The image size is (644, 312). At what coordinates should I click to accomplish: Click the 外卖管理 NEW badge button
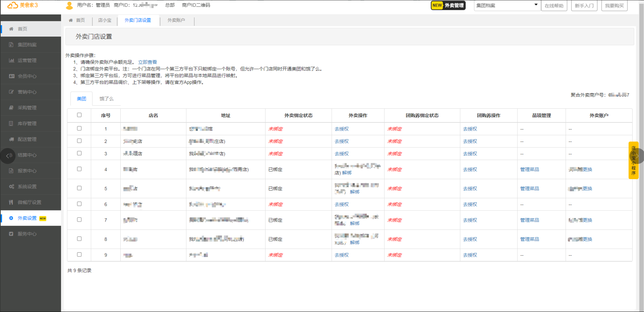click(448, 6)
